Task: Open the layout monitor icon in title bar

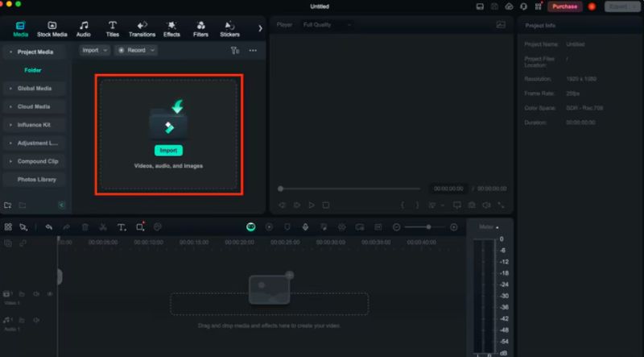Action: pos(480,6)
